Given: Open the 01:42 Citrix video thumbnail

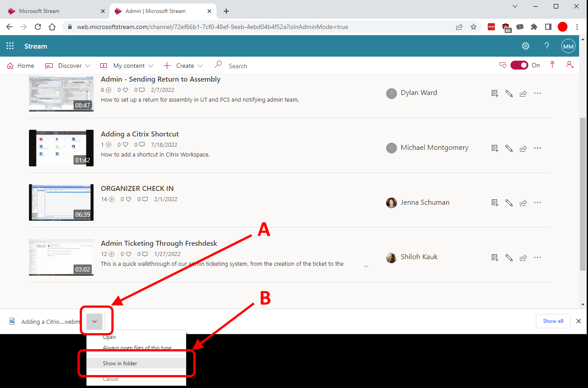Looking at the screenshot, I should tap(61, 148).
